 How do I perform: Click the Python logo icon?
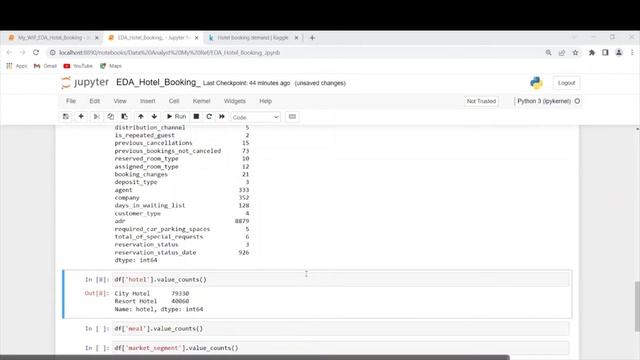pyautogui.click(x=536, y=83)
